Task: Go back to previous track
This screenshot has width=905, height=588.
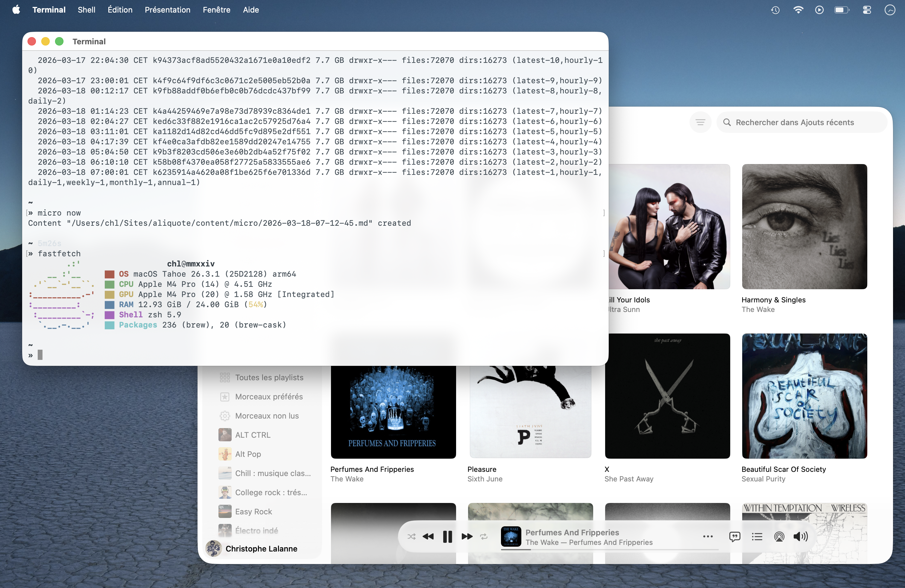Action: [428, 537]
